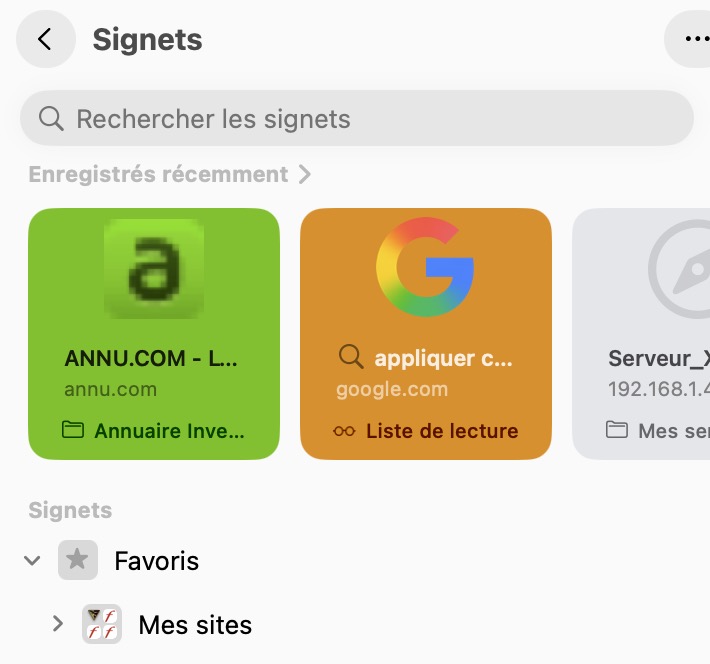Collapse the Favoris folder
710x664 pixels.
pyautogui.click(x=33, y=561)
